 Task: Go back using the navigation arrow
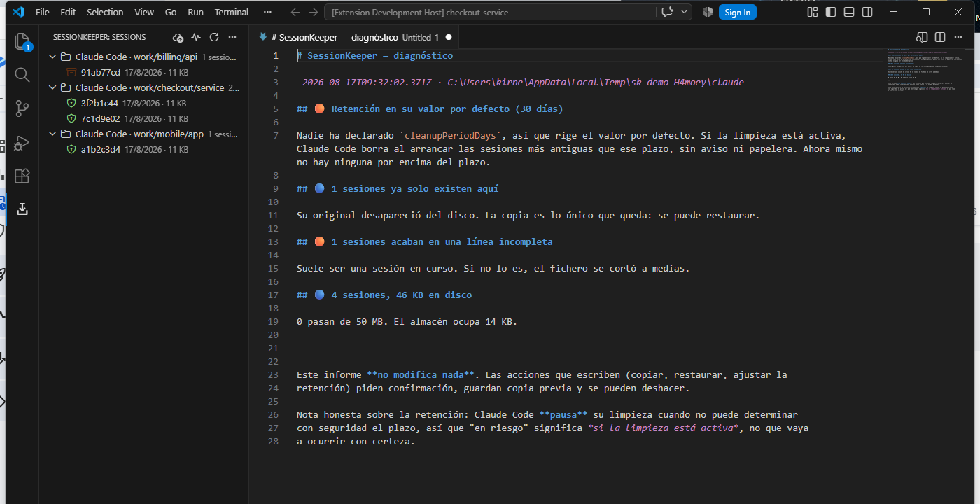pos(295,12)
